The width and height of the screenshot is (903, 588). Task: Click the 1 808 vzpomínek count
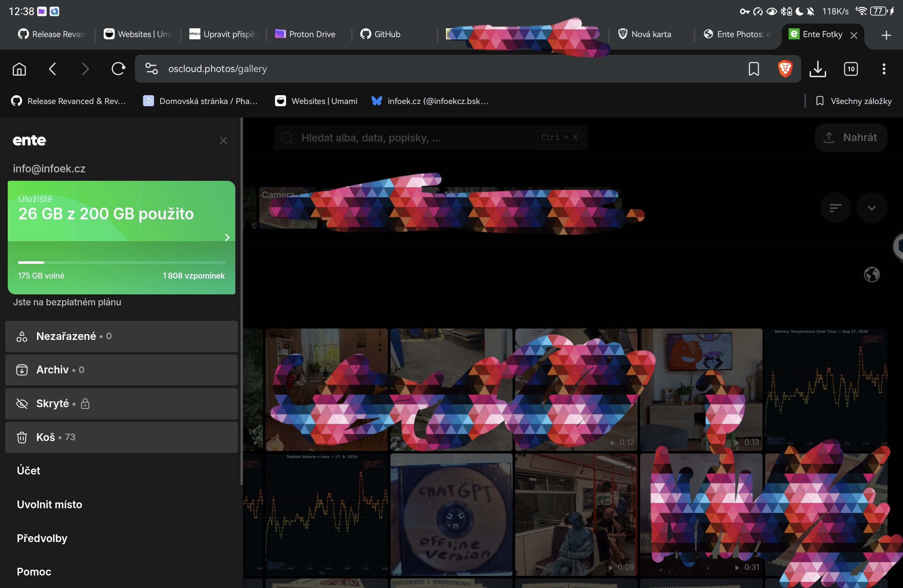click(193, 276)
